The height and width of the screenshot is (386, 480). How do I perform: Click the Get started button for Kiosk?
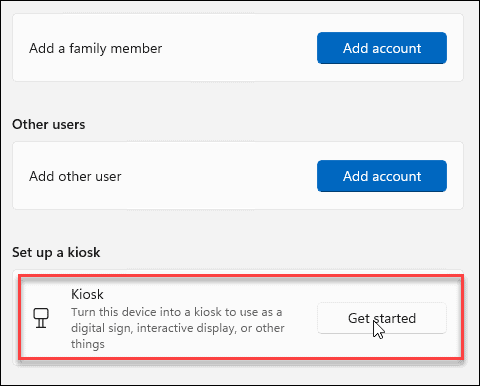pyautogui.click(x=382, y=318)
